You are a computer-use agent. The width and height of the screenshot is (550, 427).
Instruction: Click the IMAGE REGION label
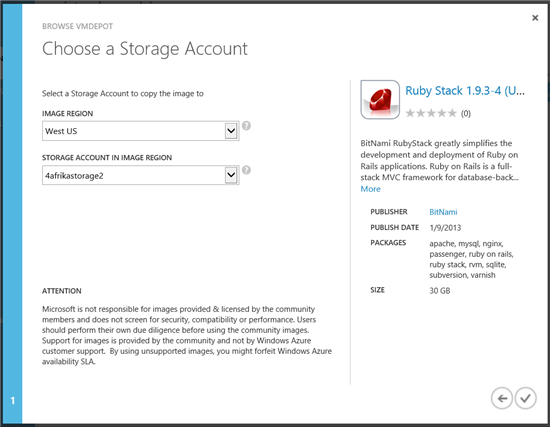68,113
